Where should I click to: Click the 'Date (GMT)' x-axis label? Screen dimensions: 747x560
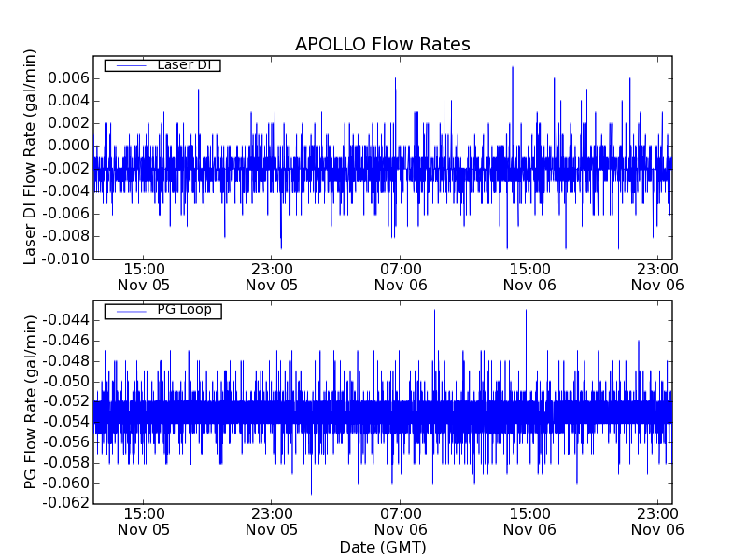pyautogui.click(x=383, y=548)
